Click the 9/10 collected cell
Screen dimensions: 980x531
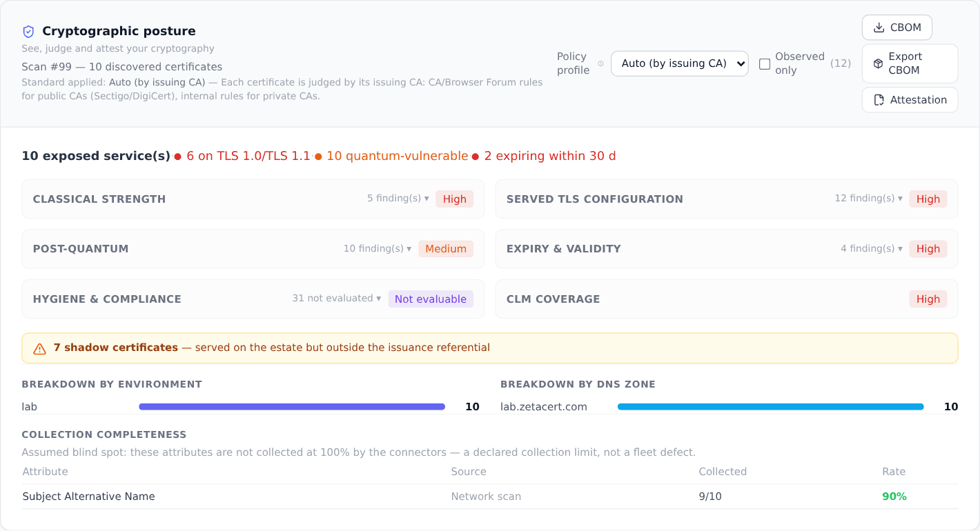(x=710, y=497)
